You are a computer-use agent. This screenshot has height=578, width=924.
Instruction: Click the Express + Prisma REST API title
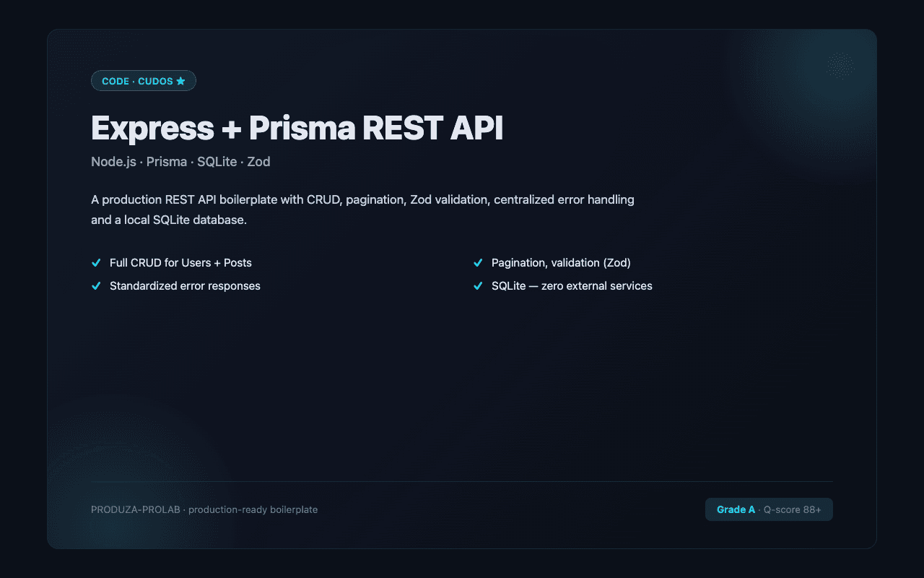coord(297,128)
